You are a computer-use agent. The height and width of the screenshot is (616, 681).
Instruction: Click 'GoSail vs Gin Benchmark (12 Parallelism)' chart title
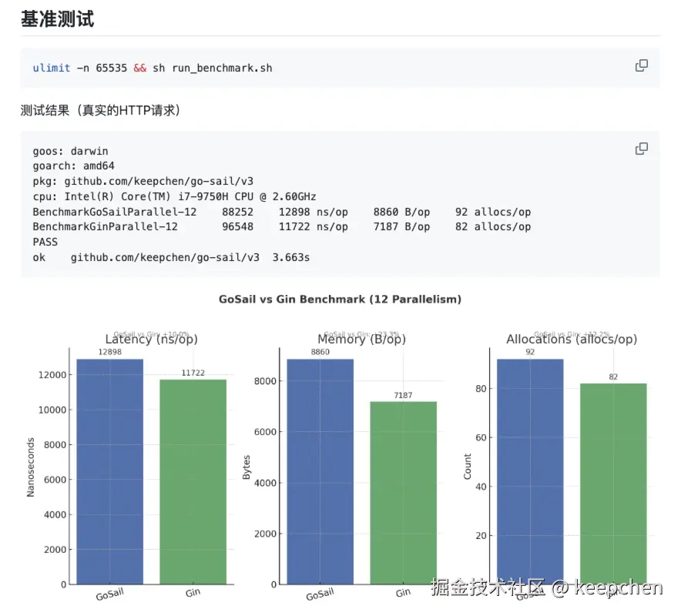340,299
